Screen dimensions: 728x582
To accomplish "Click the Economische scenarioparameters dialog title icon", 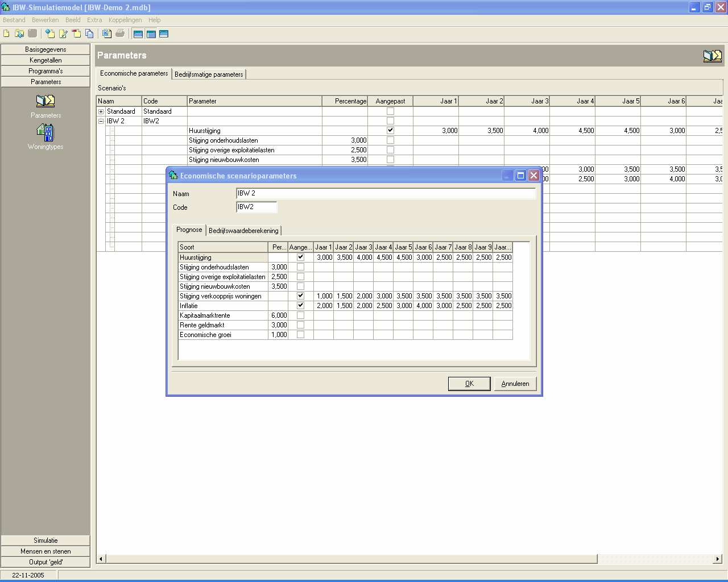I will tap(173, 175).
